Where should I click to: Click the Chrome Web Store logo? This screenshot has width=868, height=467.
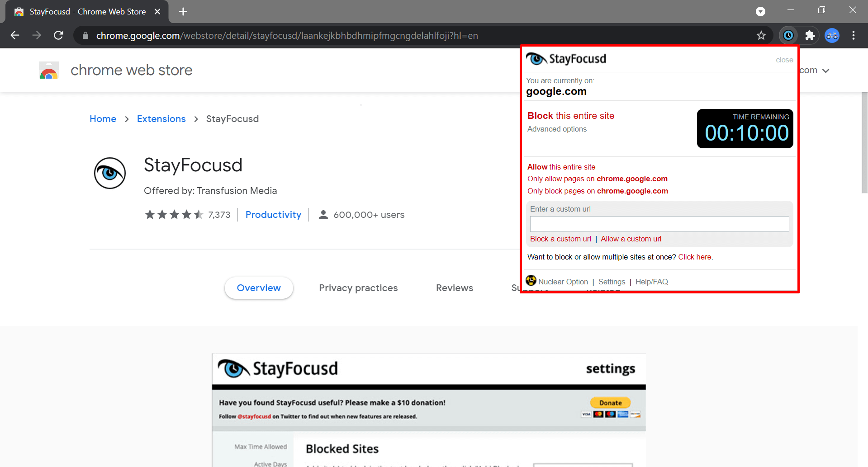pos(49,70)
